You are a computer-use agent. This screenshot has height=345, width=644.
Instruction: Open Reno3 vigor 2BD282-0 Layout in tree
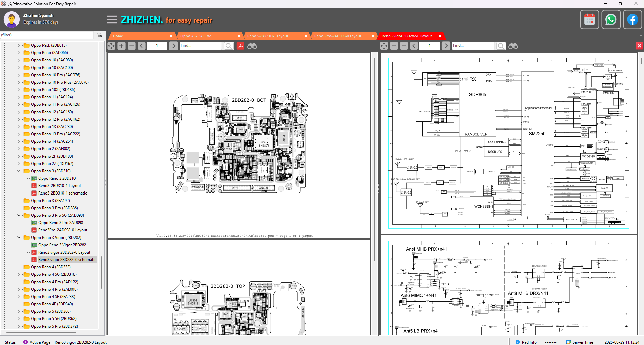point(64,252)
